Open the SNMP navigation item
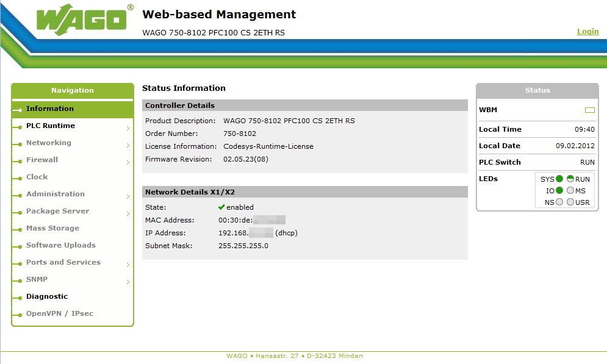Image resolution: width=607 pixels, height=364 pixels. [x=37, y=279]
